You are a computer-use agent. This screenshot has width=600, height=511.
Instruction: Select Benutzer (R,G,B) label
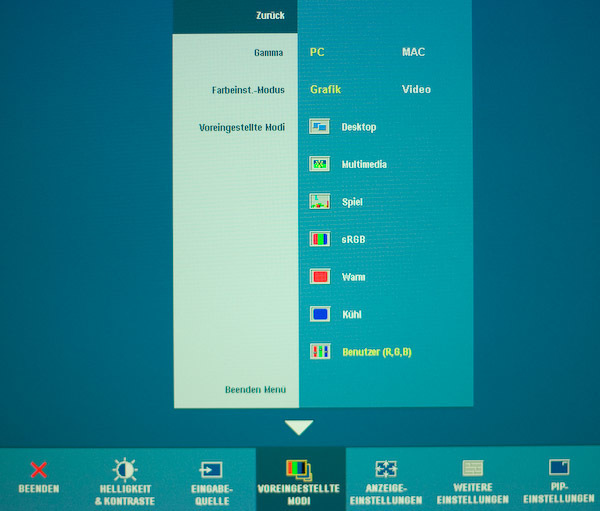pyautogui.click(x=377, y=352)
